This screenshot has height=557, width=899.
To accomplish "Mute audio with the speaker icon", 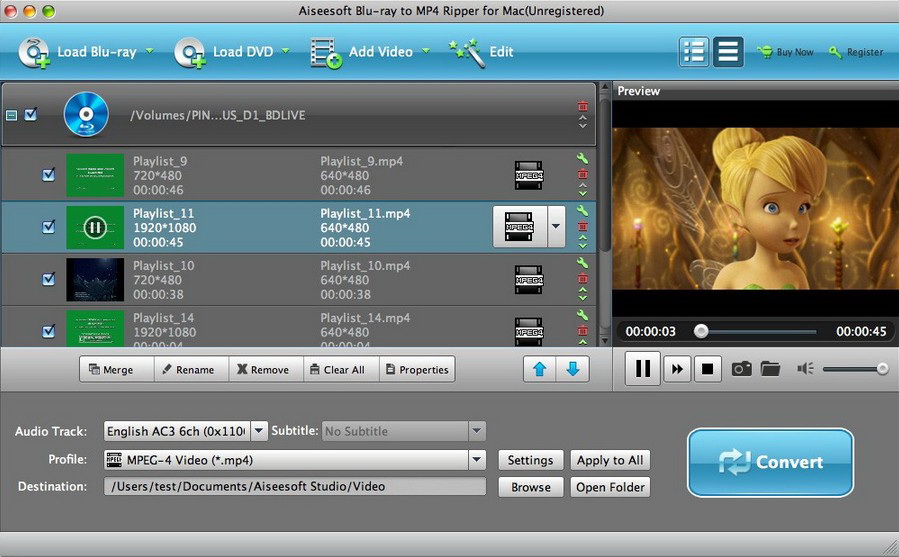I will [805, 369].
